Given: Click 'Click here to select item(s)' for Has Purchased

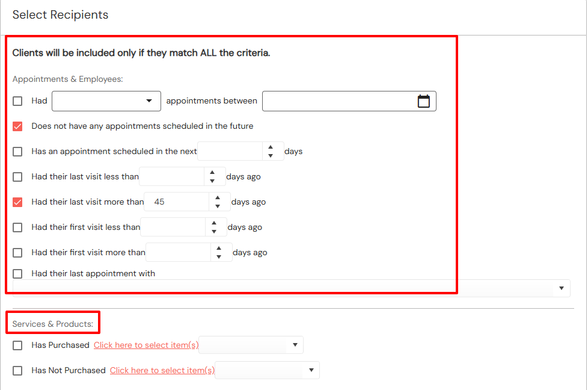Looking at the screenshot, I should [x=145, y=345].
